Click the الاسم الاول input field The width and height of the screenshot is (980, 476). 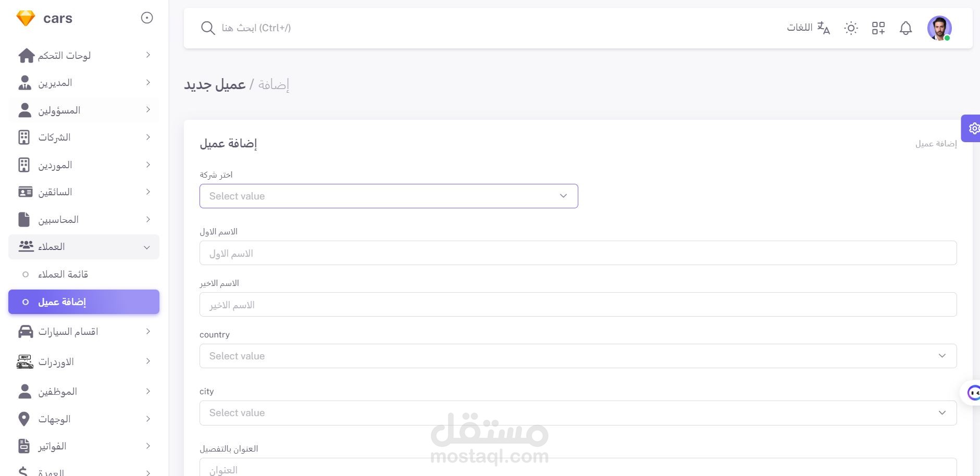click(x=577, y=253)
